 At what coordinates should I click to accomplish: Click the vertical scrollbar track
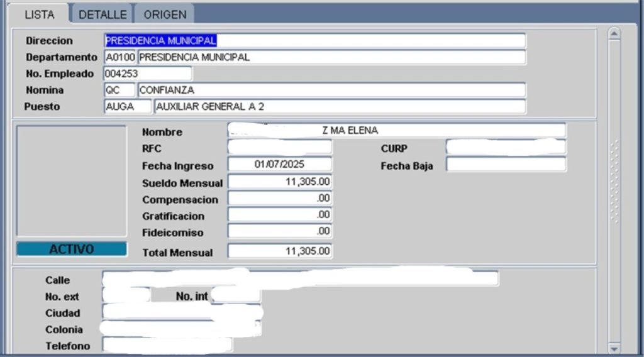click(614, 191)
